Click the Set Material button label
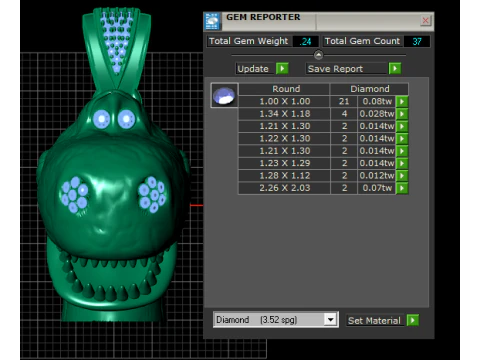Screen dimensions: 480x360 (x=374, y=321)
